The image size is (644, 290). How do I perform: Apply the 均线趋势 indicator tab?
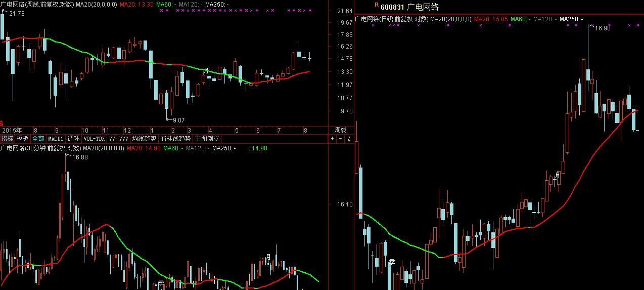click(x=144, y=138)
